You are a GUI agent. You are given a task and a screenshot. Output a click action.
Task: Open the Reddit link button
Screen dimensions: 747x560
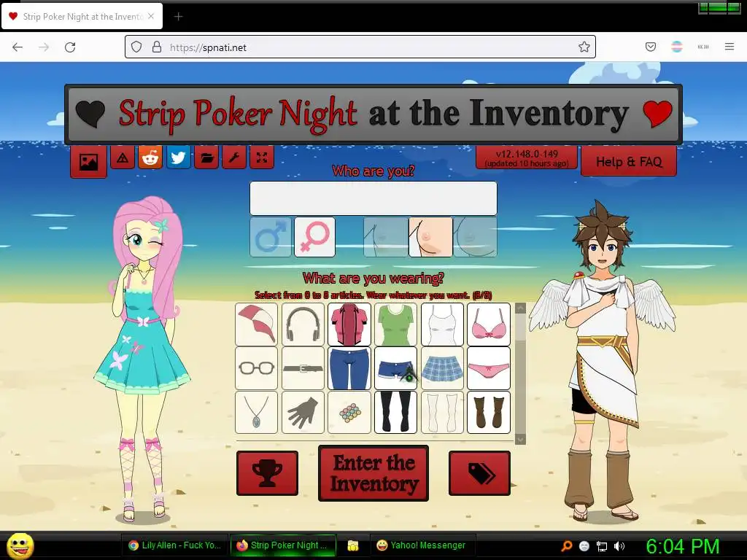pyautogui.click(x=150, y=157)
